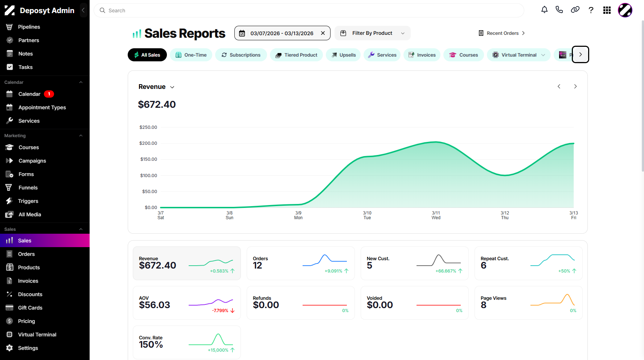Switch to the Upsells tab
This screenshot has width=644, height=360.
point(343,55)
